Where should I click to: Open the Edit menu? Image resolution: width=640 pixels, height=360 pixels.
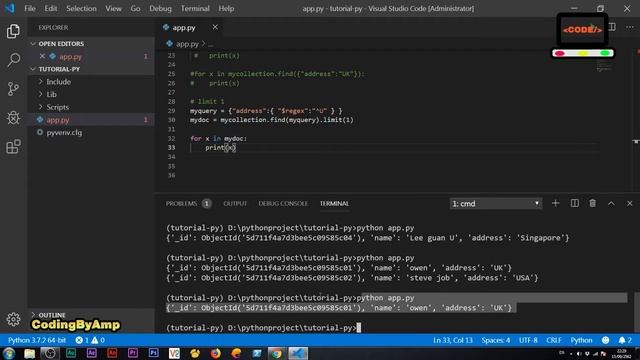pyautogui.click(x=51, y=8)
